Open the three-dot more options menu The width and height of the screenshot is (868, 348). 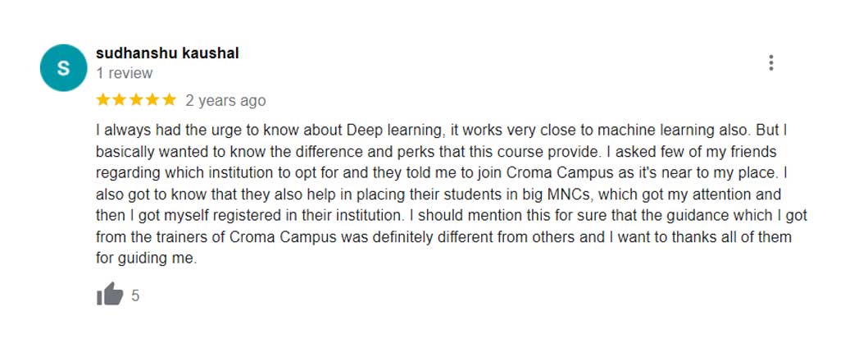pos(770,63)
